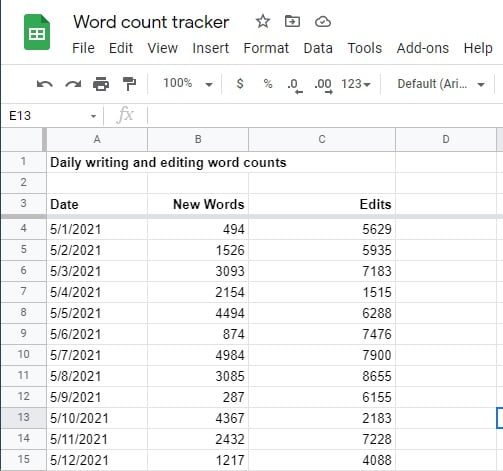Format as currency with dollar icon

pos(240,83)
